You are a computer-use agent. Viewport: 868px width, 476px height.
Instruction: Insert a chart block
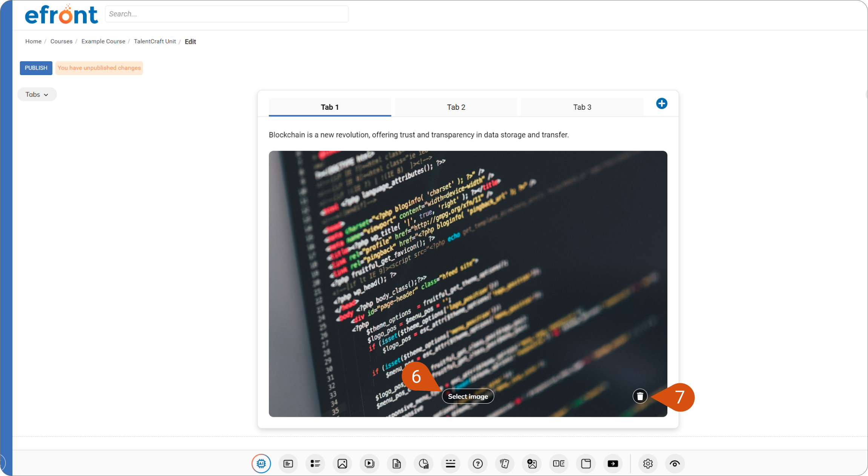tap(424, 464)
